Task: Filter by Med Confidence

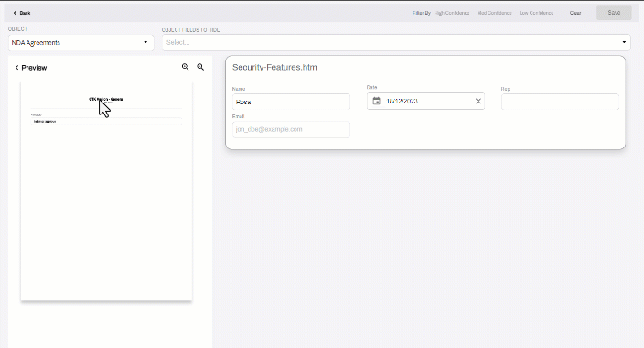Action: click(494, 13)
